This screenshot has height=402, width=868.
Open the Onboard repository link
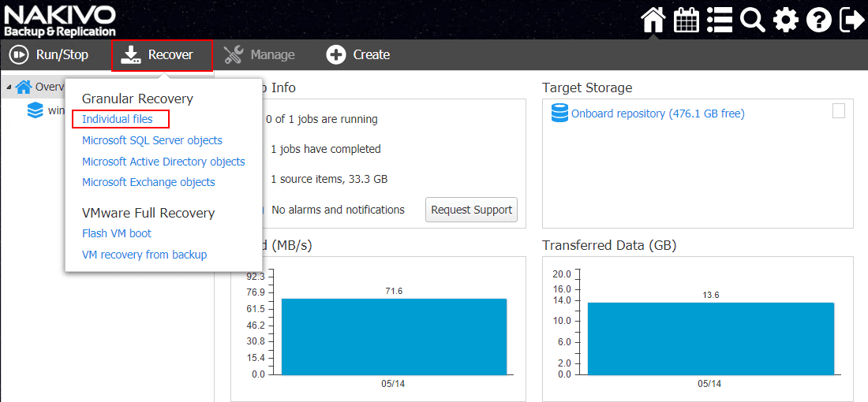tap(658, 114)
